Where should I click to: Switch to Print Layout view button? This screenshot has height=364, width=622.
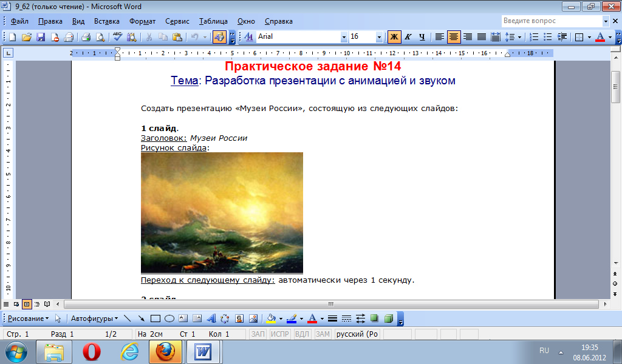[x=27, y=304]
